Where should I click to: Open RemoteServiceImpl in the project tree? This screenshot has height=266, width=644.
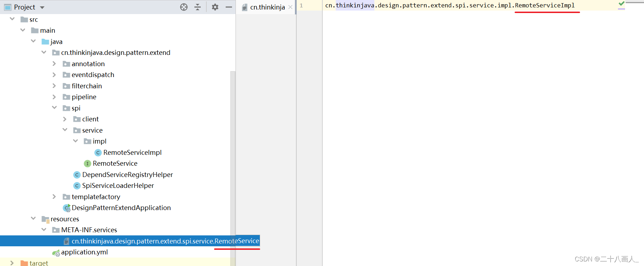pyautogui.click(x=133, y=152)
